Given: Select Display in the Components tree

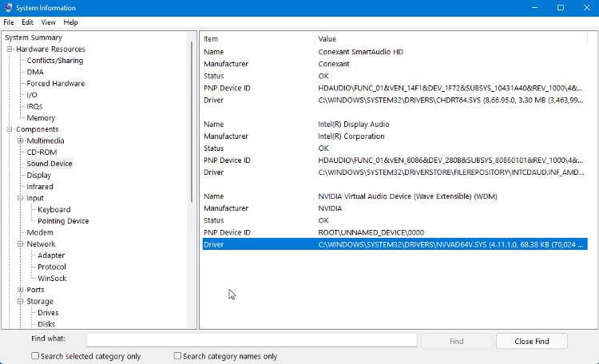Looking at the screenshot, I should [x=39, y=175].
